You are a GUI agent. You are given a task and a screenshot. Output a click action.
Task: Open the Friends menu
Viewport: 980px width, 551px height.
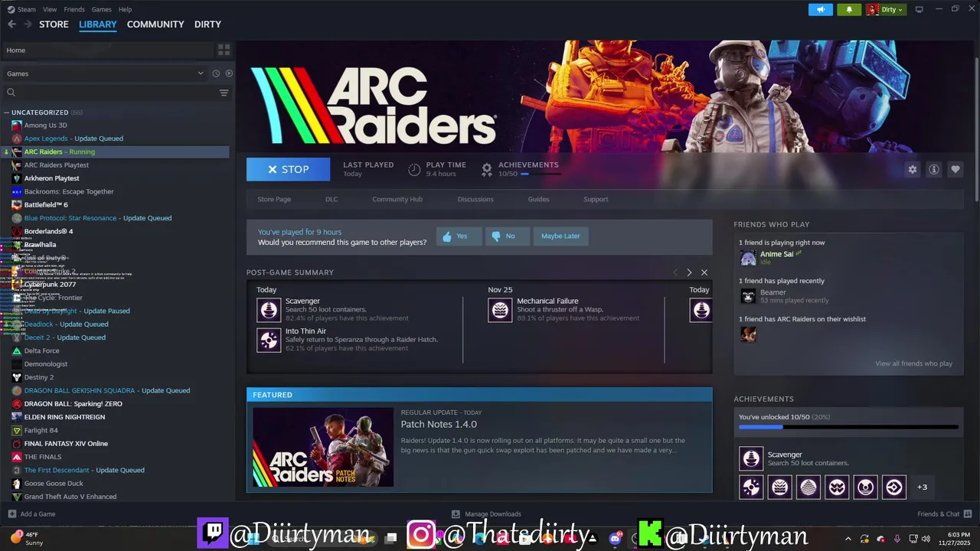tap(74, 9)
